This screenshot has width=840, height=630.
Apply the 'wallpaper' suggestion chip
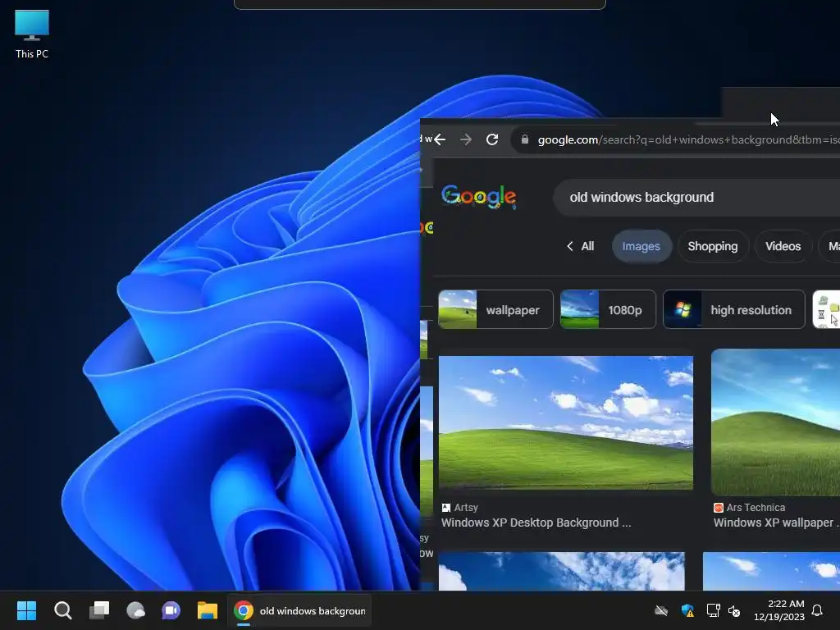[x=495, y=309]
